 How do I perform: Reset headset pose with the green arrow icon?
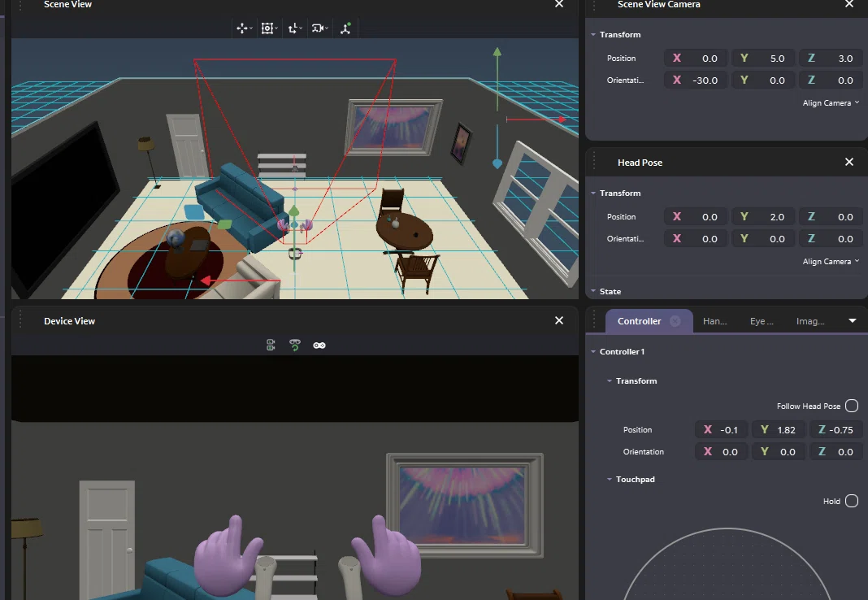click(x=294, y=346)
